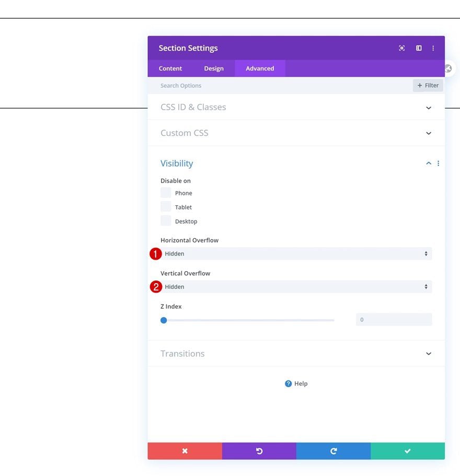
Task: Expand the Custom CSS section
Action: (296, 133)
